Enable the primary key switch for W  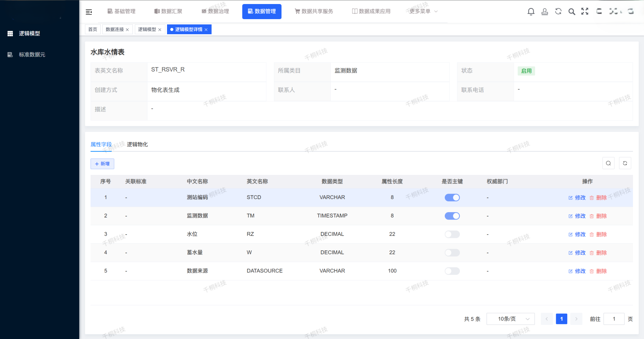click(452, 252)
